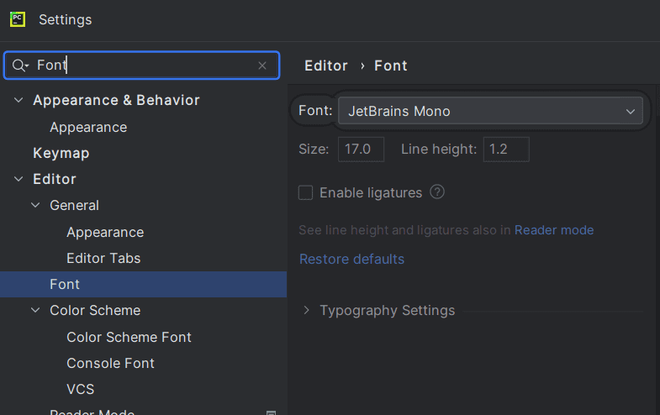Go to Color Scheme Font settings

(x=129, y=337)
